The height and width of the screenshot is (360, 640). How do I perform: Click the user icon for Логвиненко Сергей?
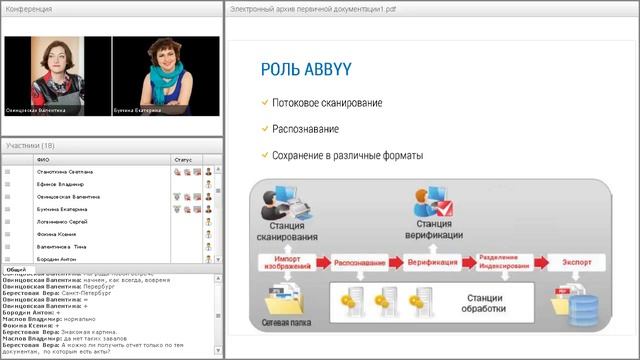209,222
